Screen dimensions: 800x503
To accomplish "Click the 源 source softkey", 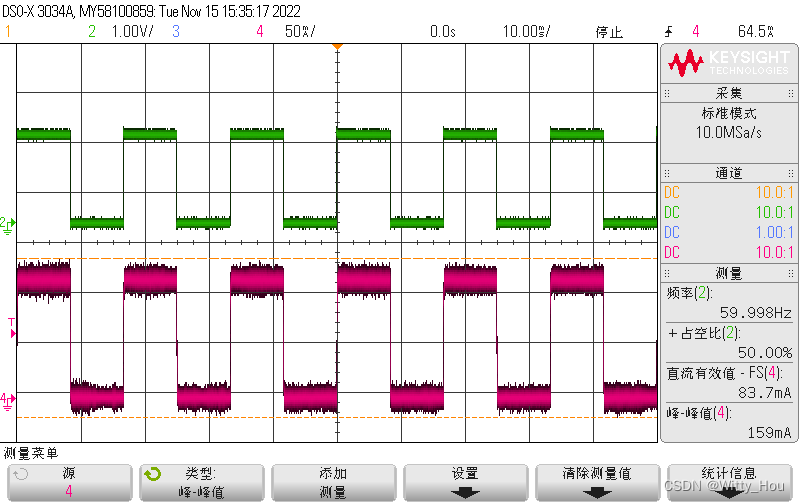I will pyautogui.click(x=69, y=483).
